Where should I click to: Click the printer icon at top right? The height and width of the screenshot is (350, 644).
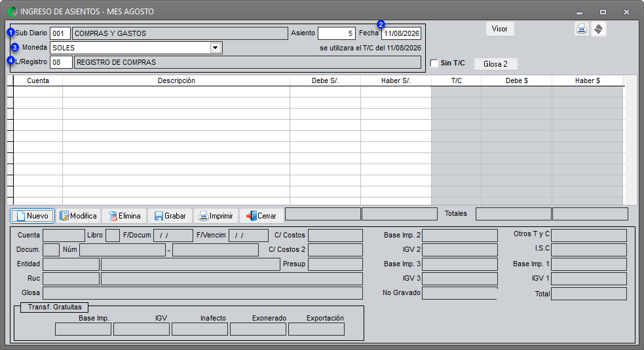click(x=581, y=29)
